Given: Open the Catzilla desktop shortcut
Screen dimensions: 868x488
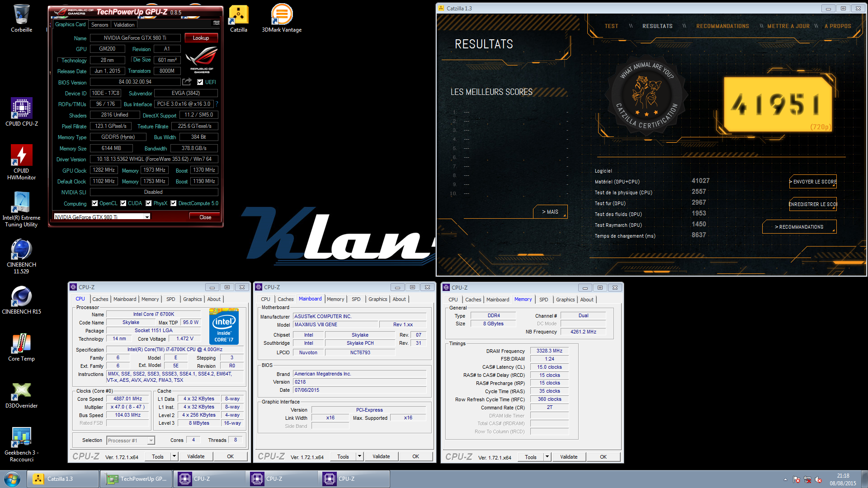Looking at the screenshot, I should (x=239, y=18).
